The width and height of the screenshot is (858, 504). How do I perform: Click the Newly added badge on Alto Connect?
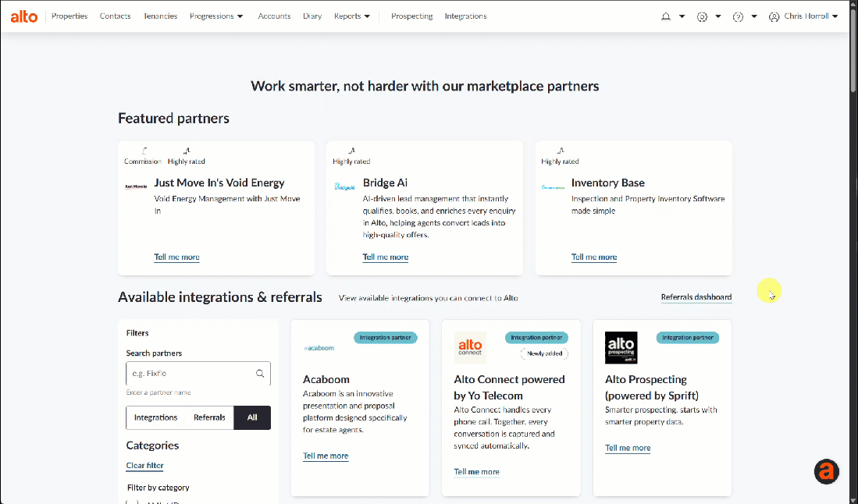coord(544,353)
